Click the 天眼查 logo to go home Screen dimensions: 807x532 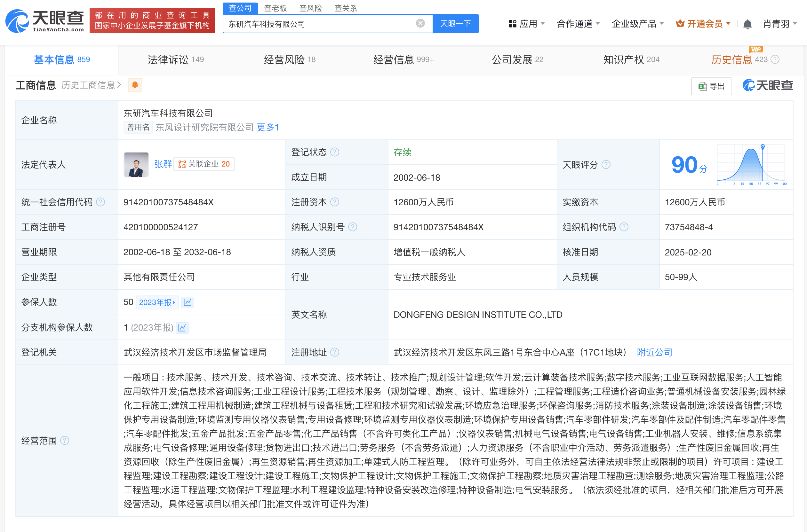(45, 21)
